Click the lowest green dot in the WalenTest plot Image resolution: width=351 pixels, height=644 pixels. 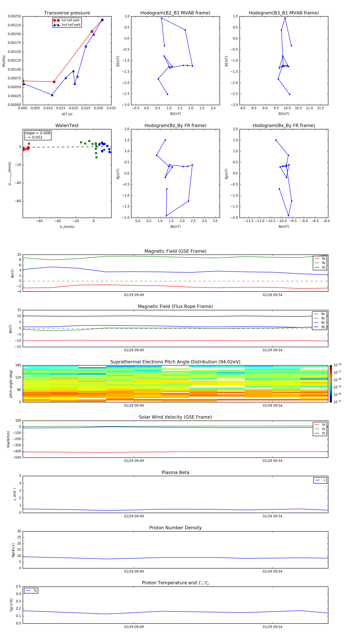[97, 157]
